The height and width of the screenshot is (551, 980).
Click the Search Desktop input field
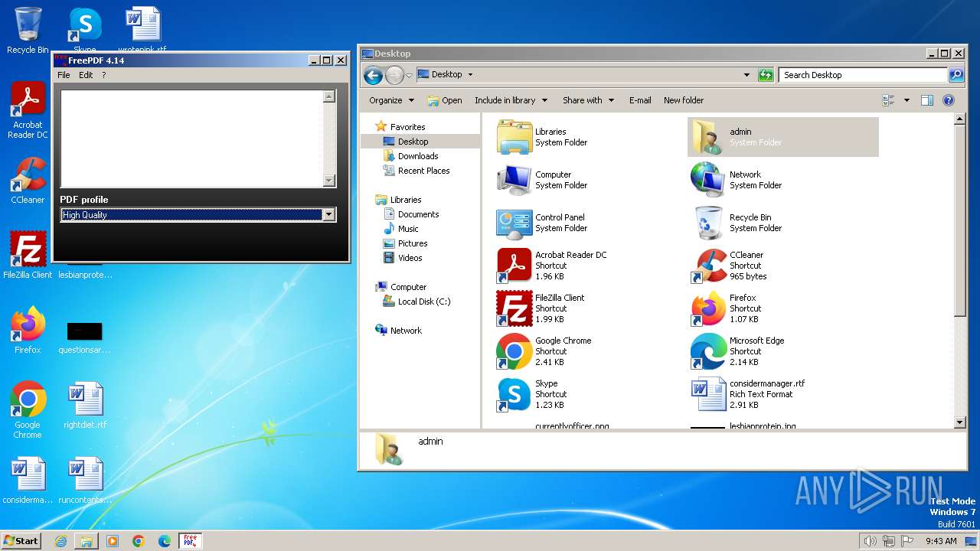864,75
